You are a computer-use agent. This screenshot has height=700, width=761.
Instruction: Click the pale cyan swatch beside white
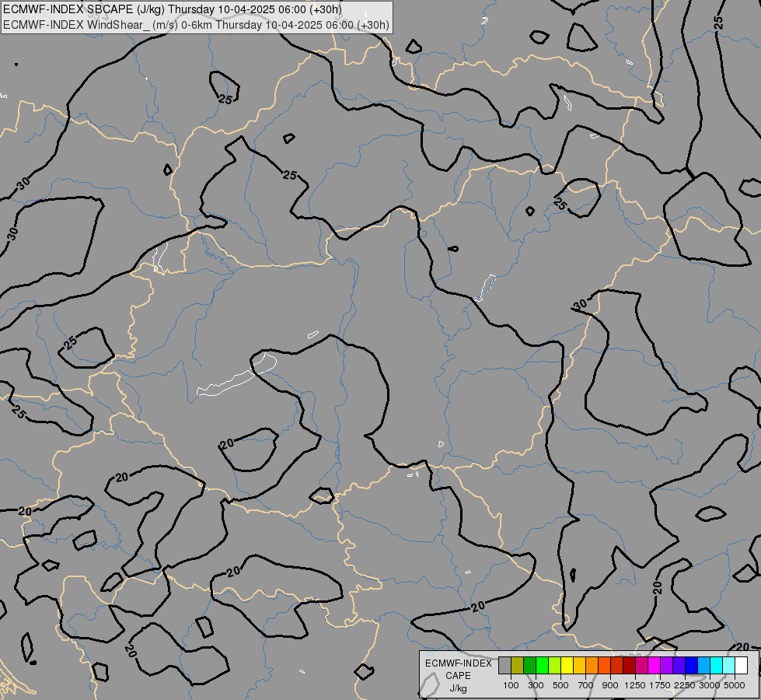tap(728, 666)
